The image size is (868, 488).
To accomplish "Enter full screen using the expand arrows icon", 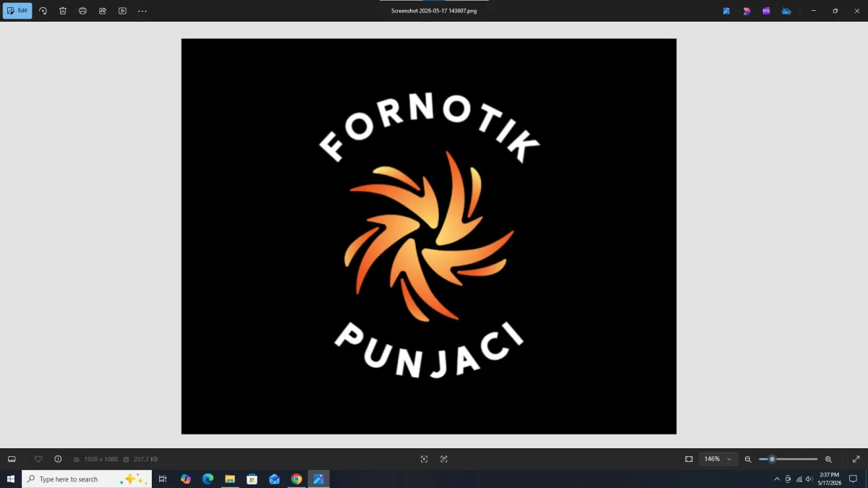I will (856, 459).
